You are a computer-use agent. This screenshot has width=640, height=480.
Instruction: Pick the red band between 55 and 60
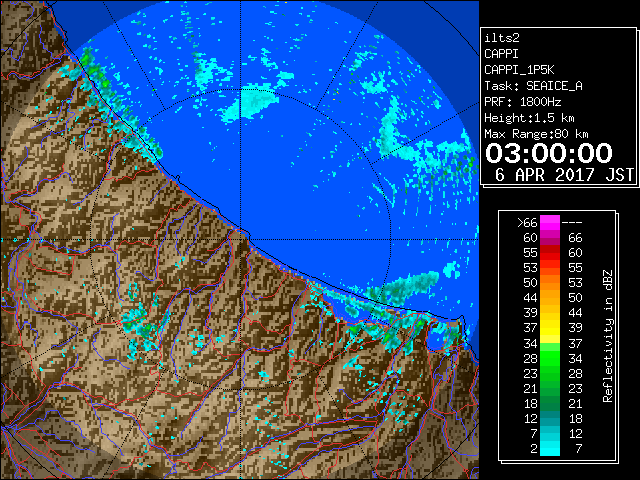pyautogui.click(x=550, y=253)
